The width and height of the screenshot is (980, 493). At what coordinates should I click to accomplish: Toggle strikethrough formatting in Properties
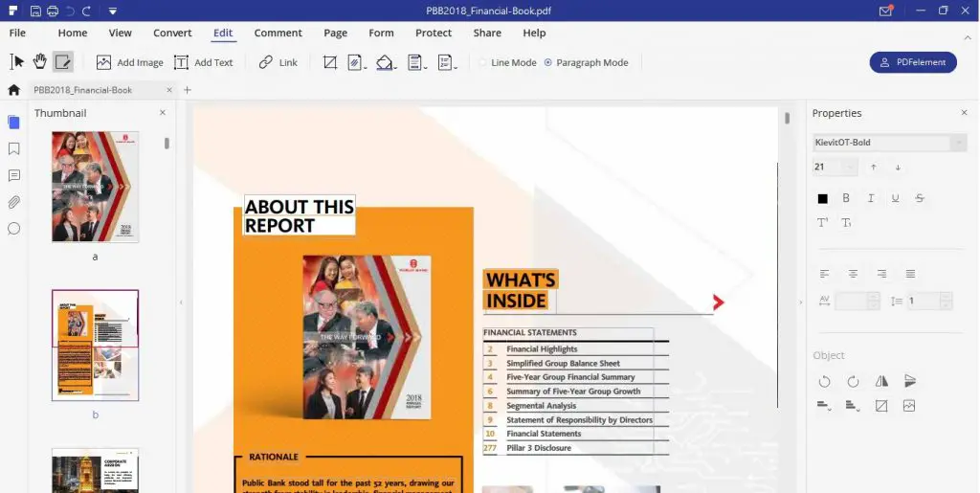[920, 198]
